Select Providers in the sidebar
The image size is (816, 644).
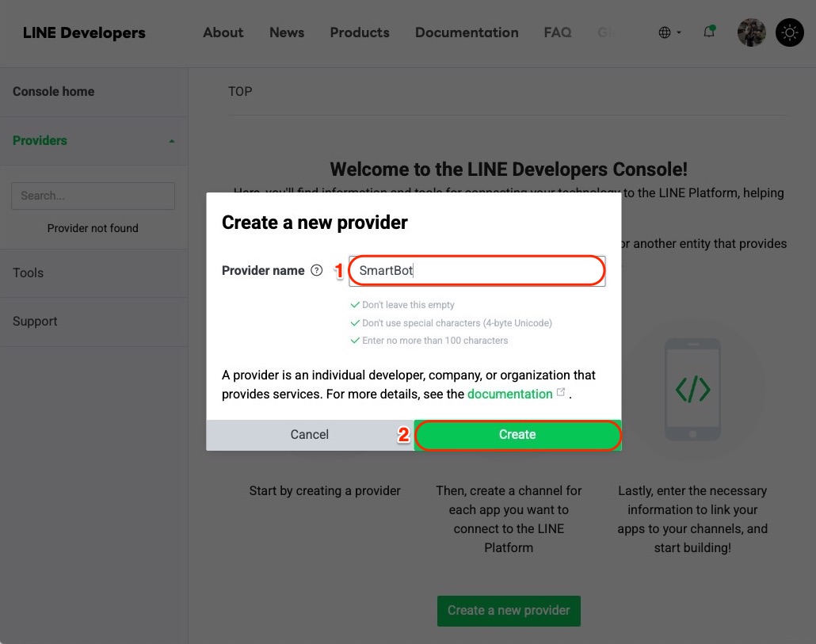click(40, 140)
